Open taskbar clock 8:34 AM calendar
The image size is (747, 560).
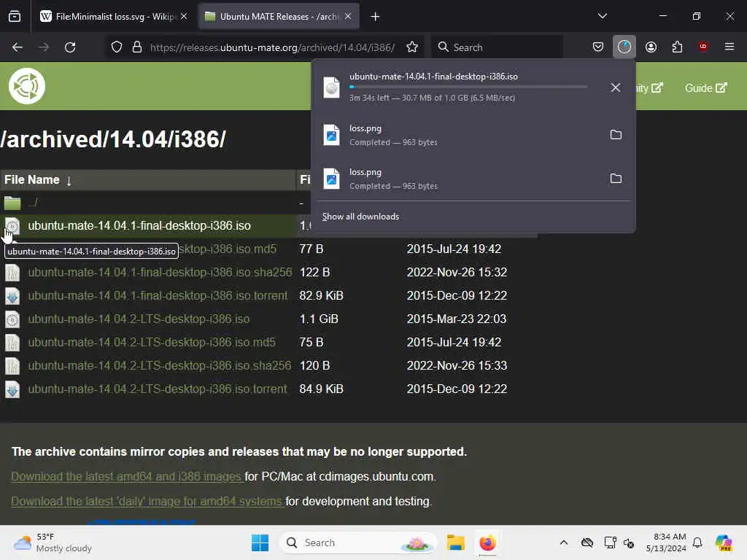666,542
